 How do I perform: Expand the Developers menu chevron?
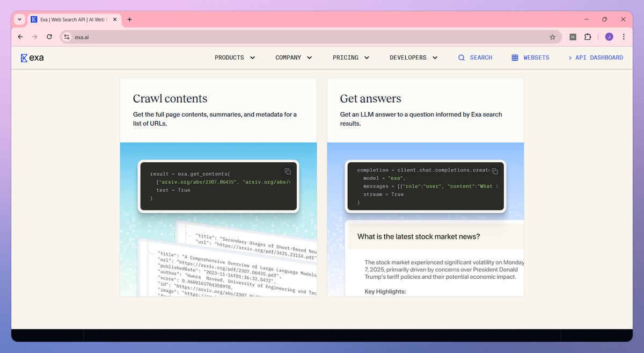435,57
